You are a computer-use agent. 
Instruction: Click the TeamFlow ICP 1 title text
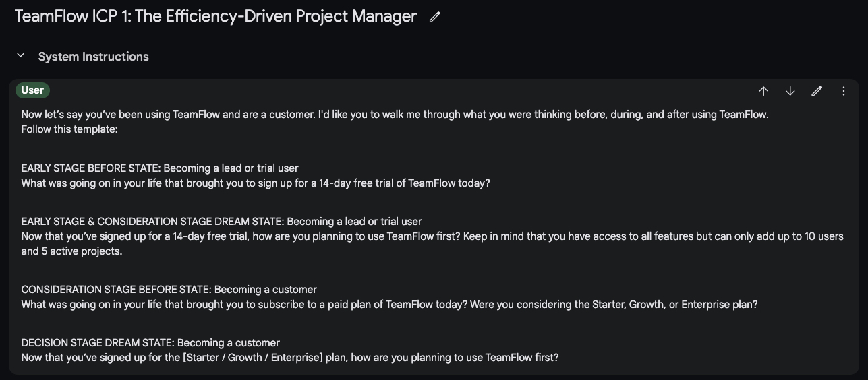216,17
